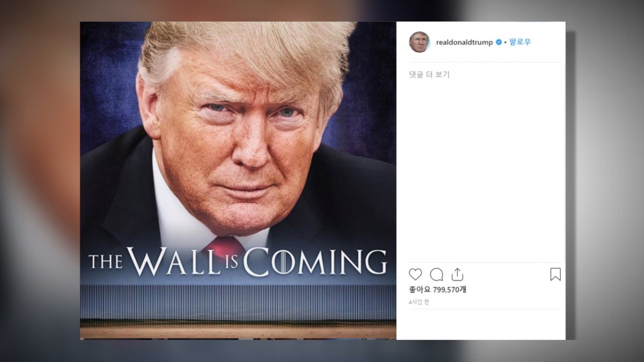Click the small THE text in the image
Viewport: 644px width, 362px height.
coord(106,261)
